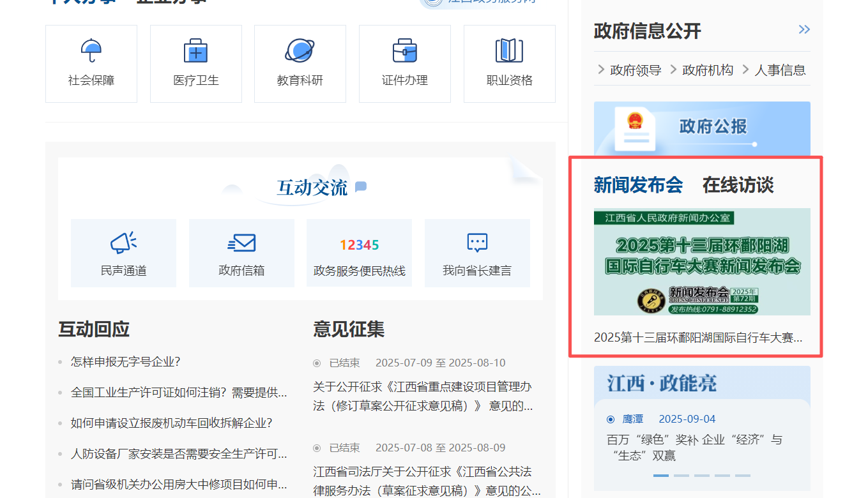Viewport: 868px width, 498px height.
Task: Open the 教育科研 planet icon
Action: tap(300, 50)
